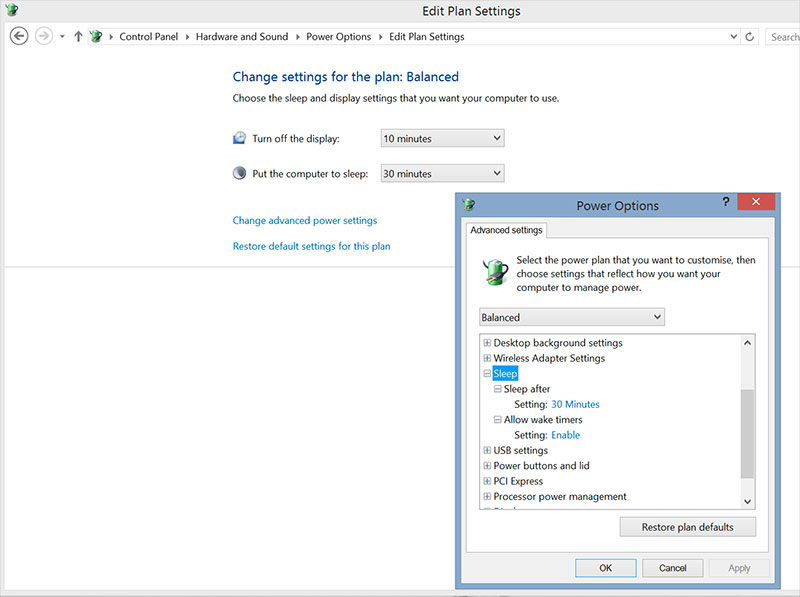Select USB settings tree item
Viewport: 800px width, 597px height.
pyautogui.click(x=520, y=450)
